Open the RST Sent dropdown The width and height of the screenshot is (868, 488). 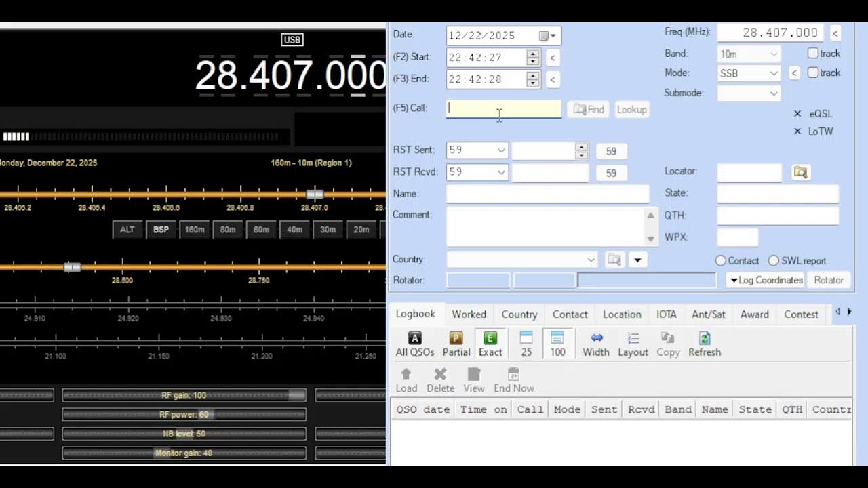coord(501,150)
